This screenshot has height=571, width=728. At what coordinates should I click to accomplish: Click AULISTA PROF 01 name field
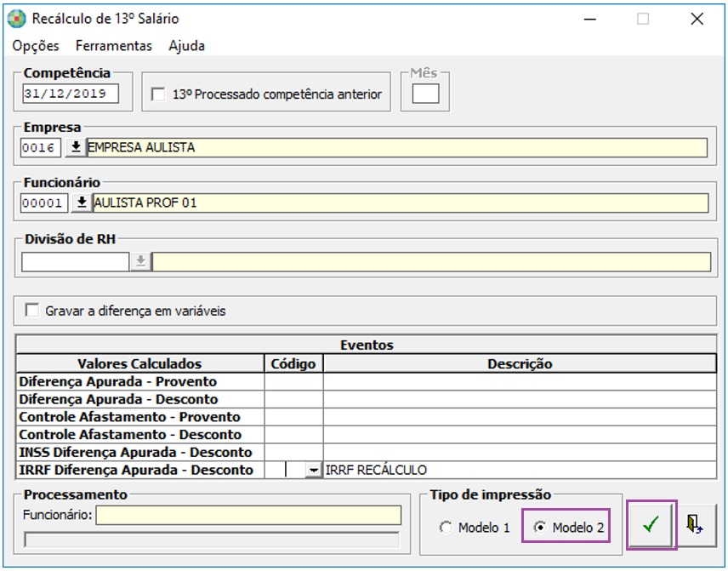[401, 203]
